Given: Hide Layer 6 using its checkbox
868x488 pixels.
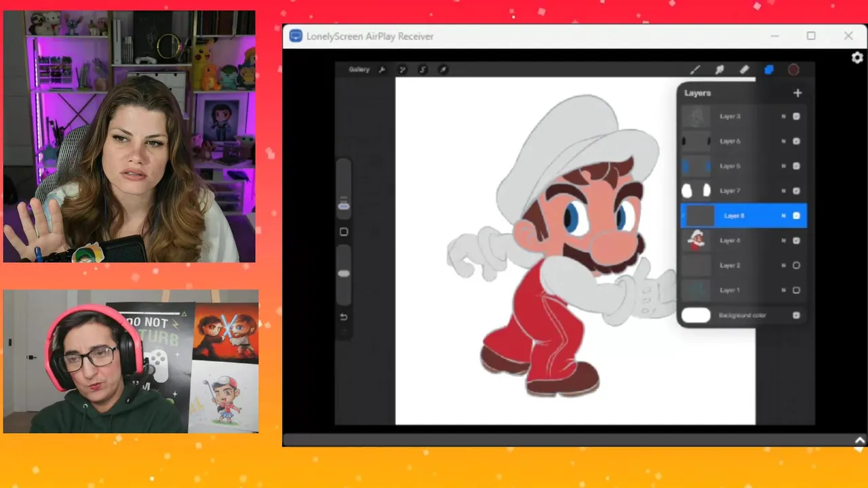Looking at the screenshot, I should [x=796, y=141].
